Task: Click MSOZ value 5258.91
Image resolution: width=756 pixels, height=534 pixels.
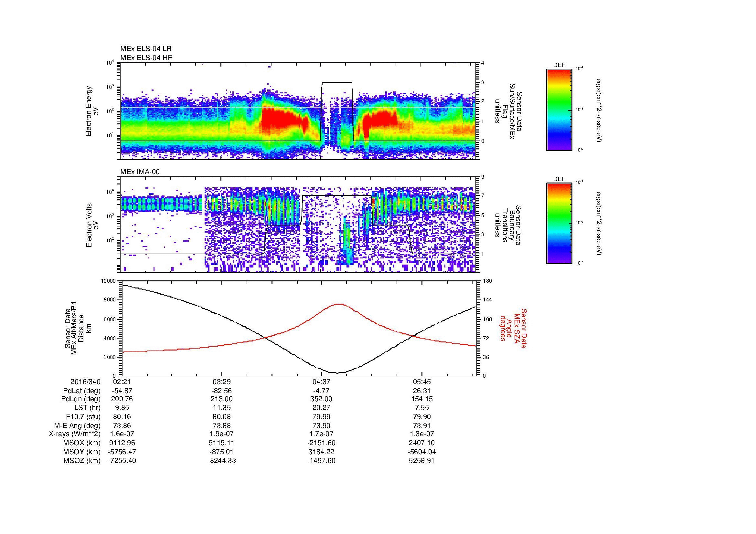Action: point(421,461)
